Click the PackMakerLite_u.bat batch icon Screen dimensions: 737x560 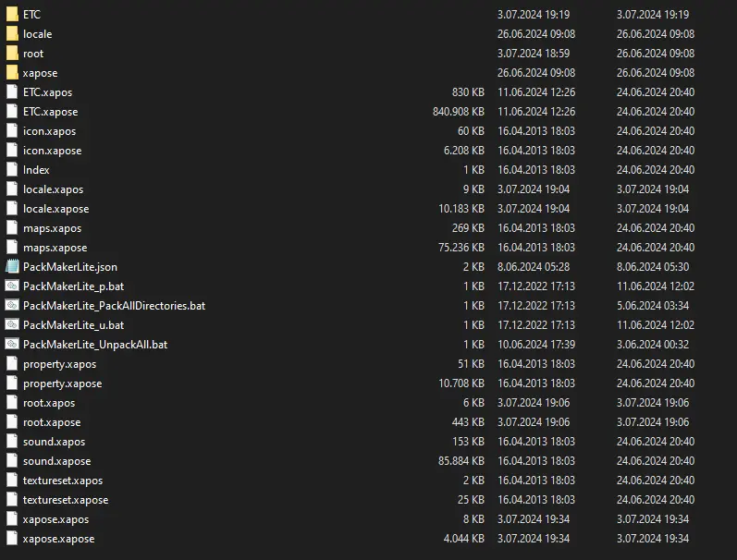(x=12, y=325)
